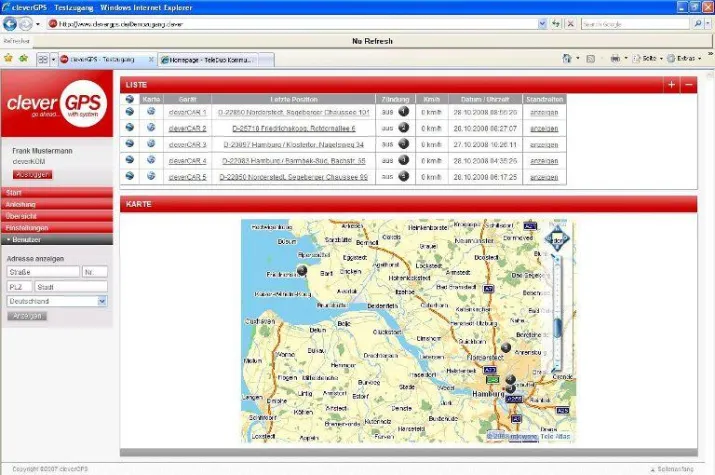Expand the list panel with plus button
715x475 pixels.
(672, 85)
